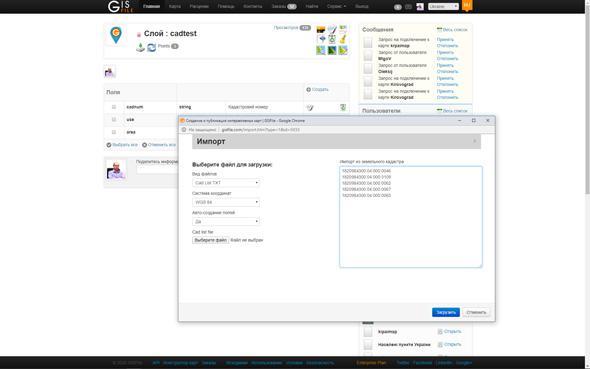Open the Авто-создание полей dropdown
This screenshot has width=590, height=369.
[x=226, y=222]
